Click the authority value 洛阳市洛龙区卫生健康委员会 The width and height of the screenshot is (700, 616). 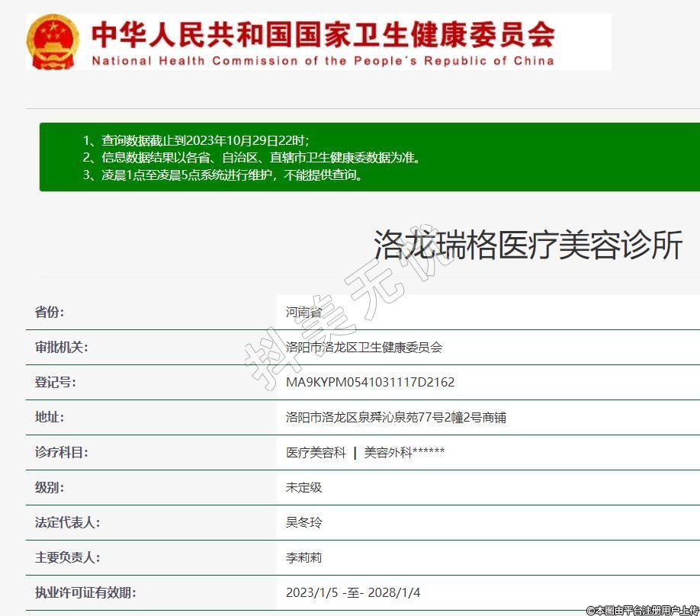[364, 347]
